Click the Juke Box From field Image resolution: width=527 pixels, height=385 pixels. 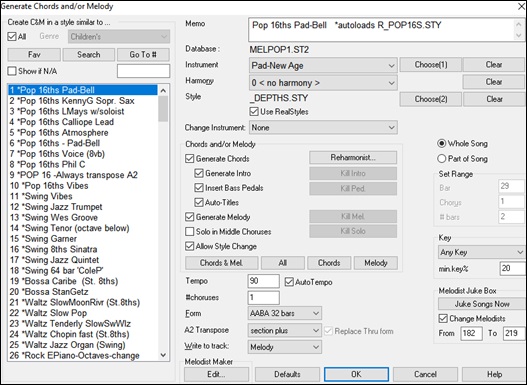[x=471, y=333]
